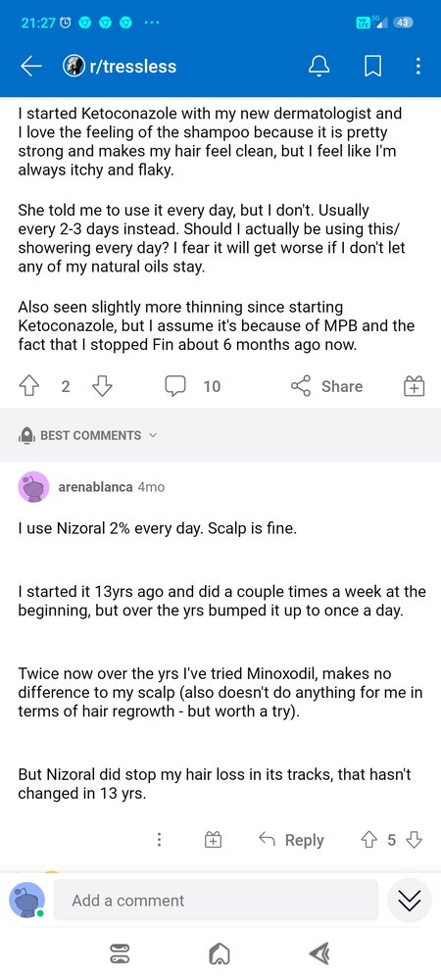This screenshot has width=441, height=980.
Task: Open the comments speech bubble icon
Action: (x=175, y=387)
